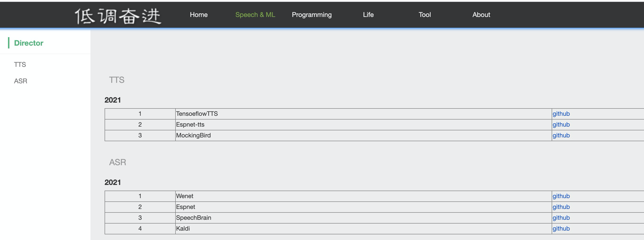Open the Home menu item
The width and height of the screenshot is (644, 240).
tap(199, 15)
